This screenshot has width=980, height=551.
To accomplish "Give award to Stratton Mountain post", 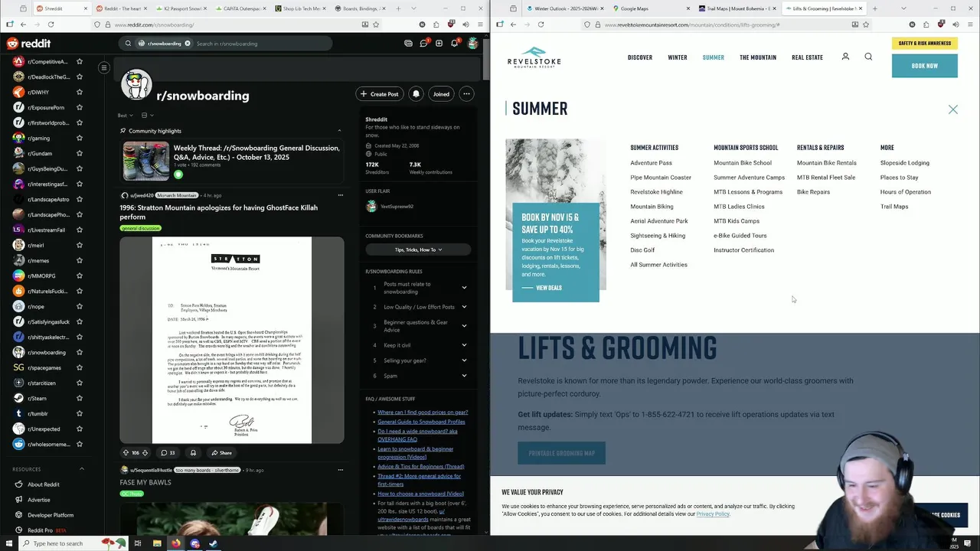I will (x=193, y=452).
